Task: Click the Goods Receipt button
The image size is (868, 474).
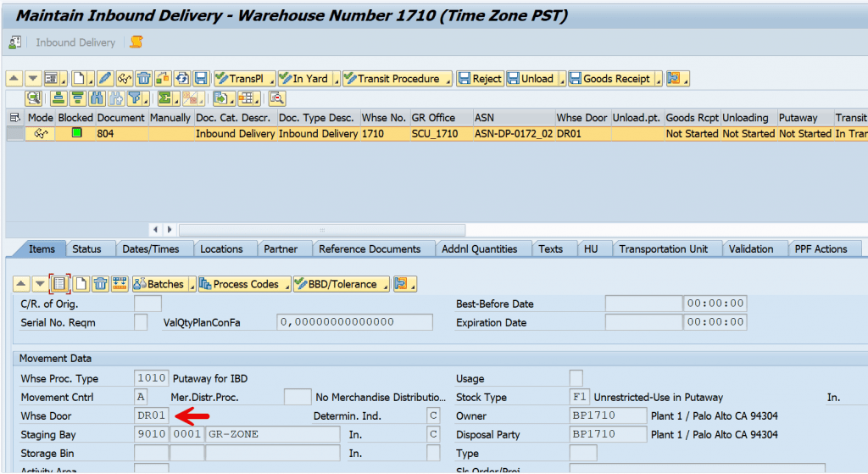Action: [x=610, y=79]
